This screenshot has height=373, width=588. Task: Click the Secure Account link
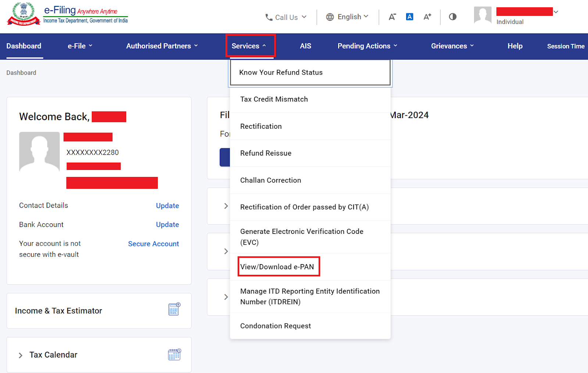(x=153, y=244)
